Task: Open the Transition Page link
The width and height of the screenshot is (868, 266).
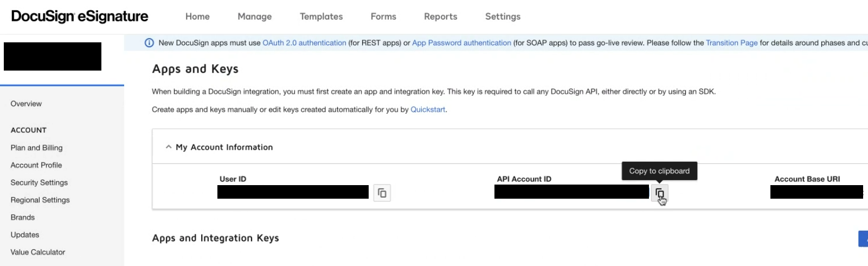Action: click(731, 43)
